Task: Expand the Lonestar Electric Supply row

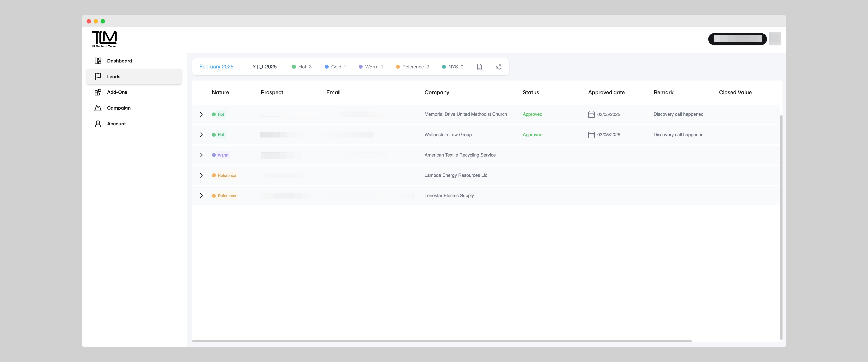Action: point(201,196)
